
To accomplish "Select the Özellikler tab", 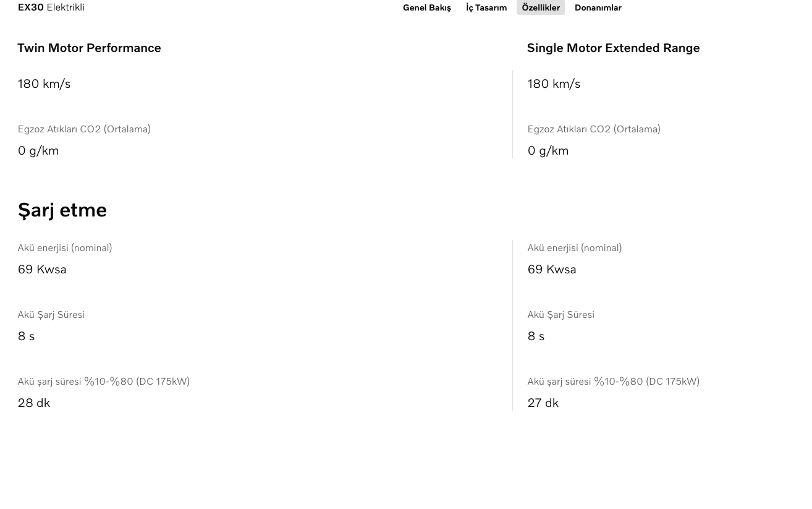I will pyautogui.click(x=541, y=7).
